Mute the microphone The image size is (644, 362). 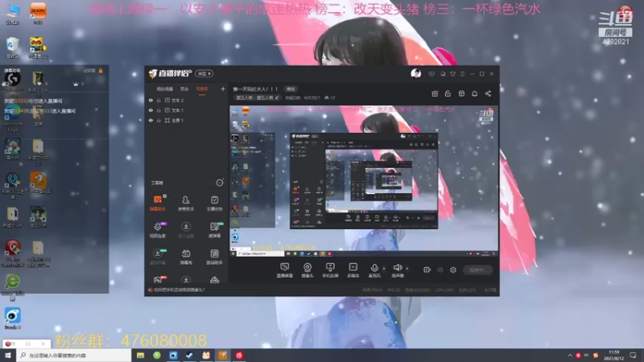[374, 270]
